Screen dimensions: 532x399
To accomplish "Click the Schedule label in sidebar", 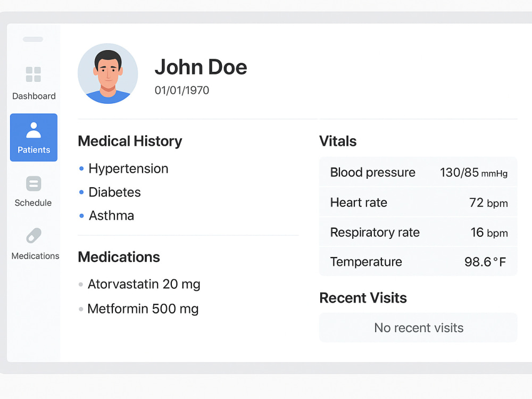I will tap(33, 203).
